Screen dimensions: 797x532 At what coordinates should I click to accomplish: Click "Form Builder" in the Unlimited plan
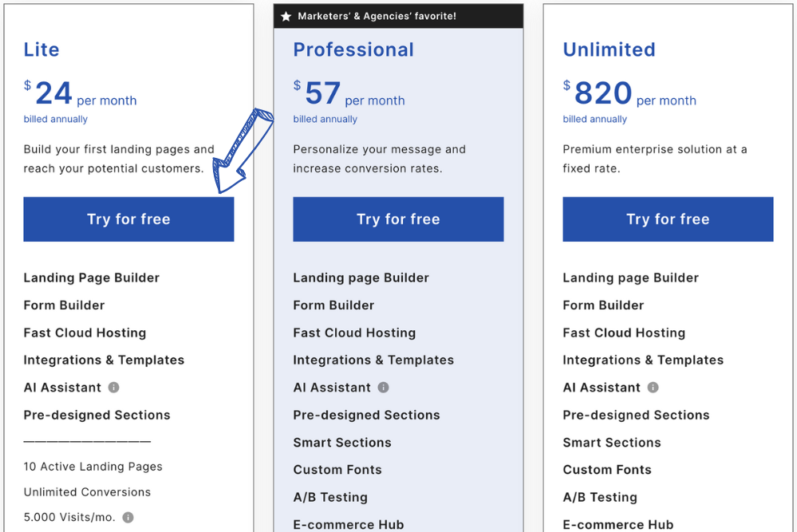603,305
